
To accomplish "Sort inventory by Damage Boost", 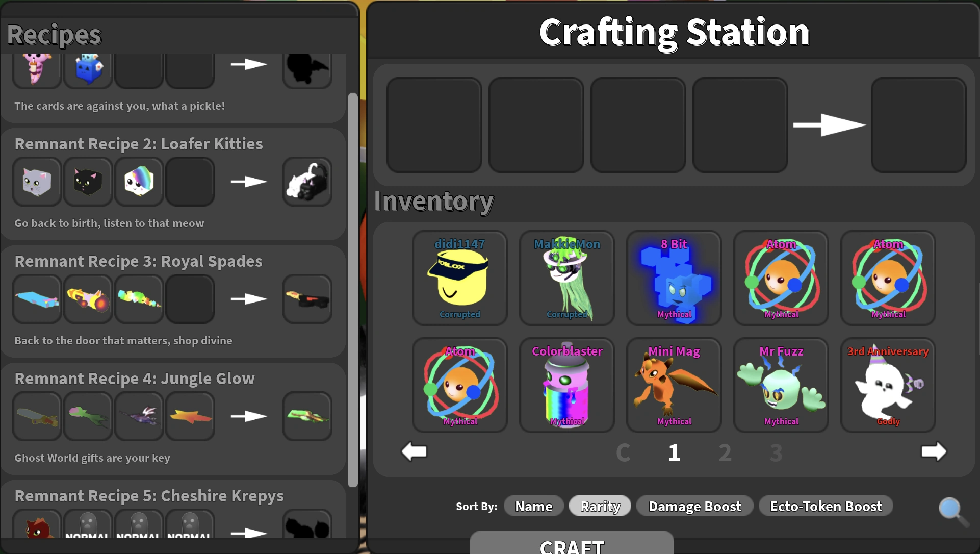I will pyautogui.click(x=694, y=506).
